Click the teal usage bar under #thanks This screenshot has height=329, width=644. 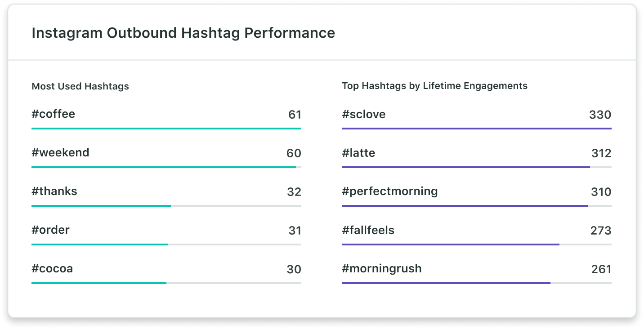101,206
